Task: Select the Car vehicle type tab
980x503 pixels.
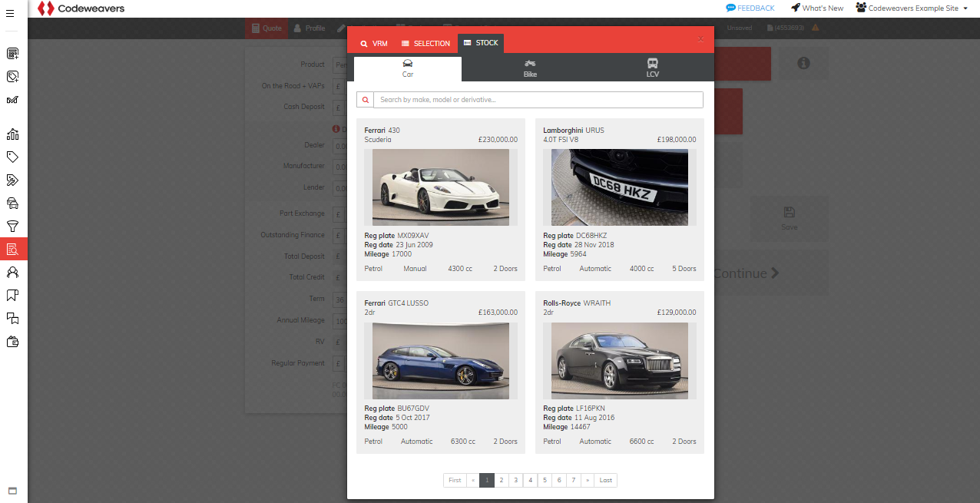Action: coord(408,68)
